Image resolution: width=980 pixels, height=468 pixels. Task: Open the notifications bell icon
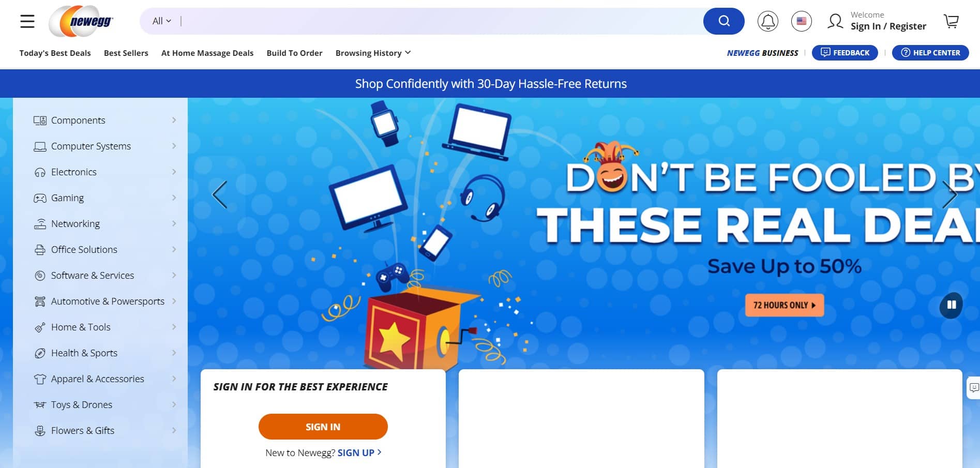point(767,21)
